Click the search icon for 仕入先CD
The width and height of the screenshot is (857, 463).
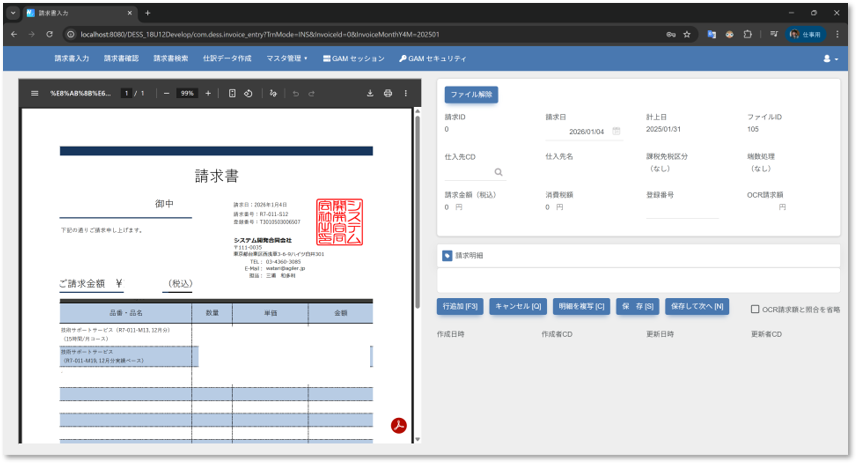[x=497, y=172]
